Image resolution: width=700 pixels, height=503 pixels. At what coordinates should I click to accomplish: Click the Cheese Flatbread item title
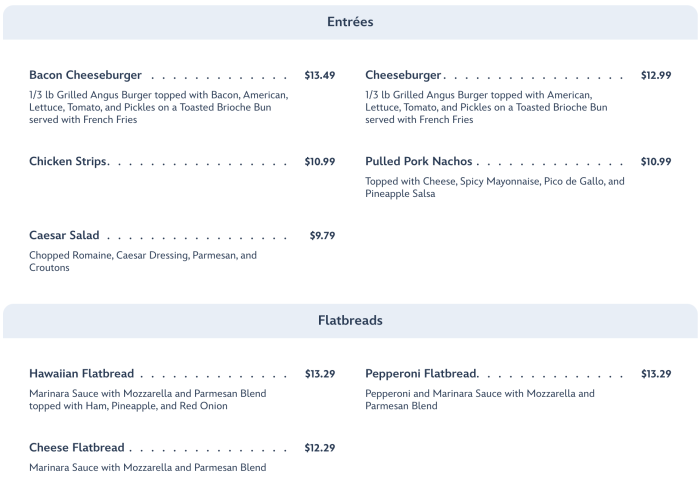tap(77, 447)
